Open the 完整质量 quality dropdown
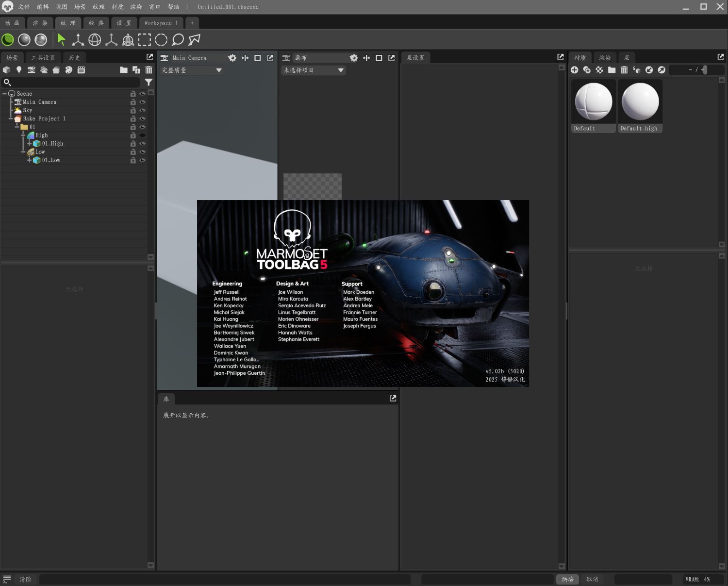Viewport: 728px width, 586px height. (192, 70)
